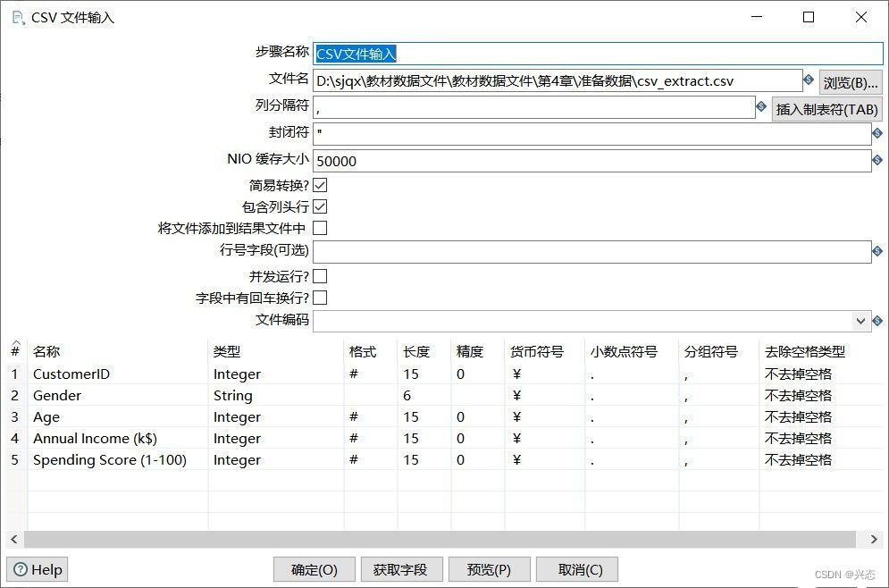Click variable icon beside 封闭符 field
The height and width of the screenshot is (588, 889).
coord(877,133)
